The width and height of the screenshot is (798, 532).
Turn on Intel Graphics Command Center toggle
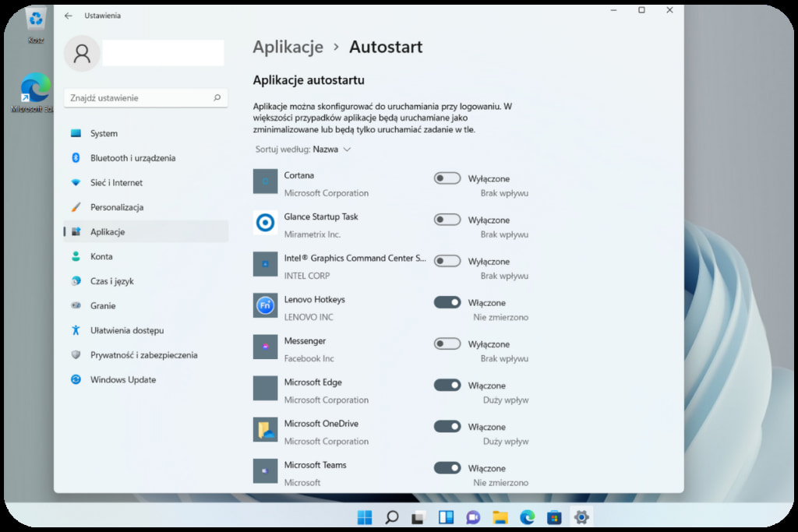pyautogui.click(x=447, y=261)
